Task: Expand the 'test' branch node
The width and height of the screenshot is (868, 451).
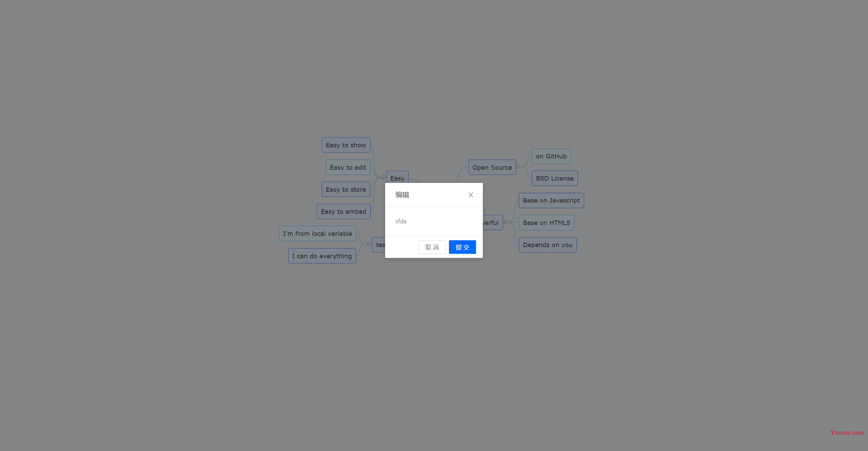Action: [x=369, y=244]
